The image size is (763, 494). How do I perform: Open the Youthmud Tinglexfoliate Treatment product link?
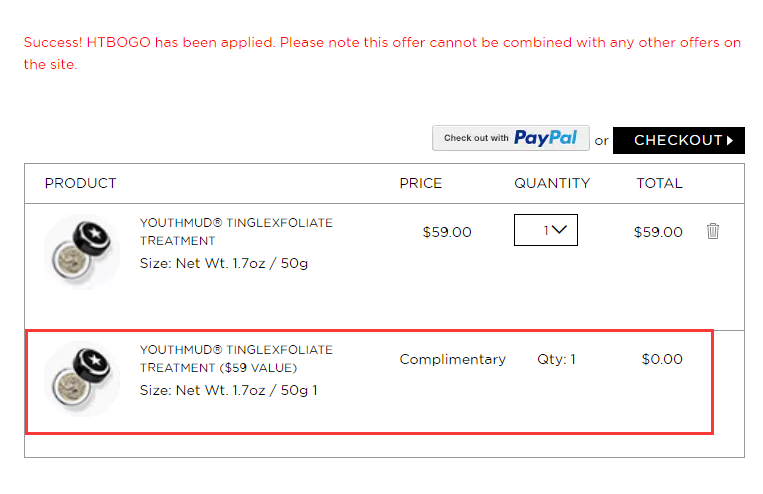[236, 232]
